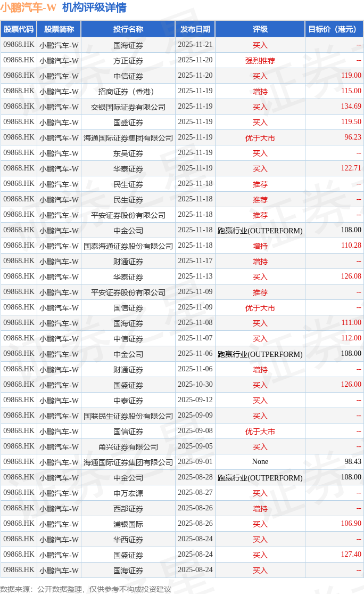Click the 股票简称 column header

[59, 29]
